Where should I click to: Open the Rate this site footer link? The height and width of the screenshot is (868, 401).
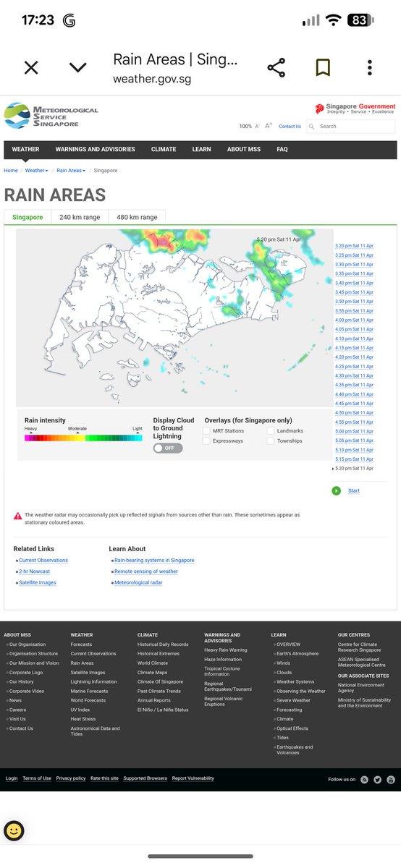(x=104, y=778)
